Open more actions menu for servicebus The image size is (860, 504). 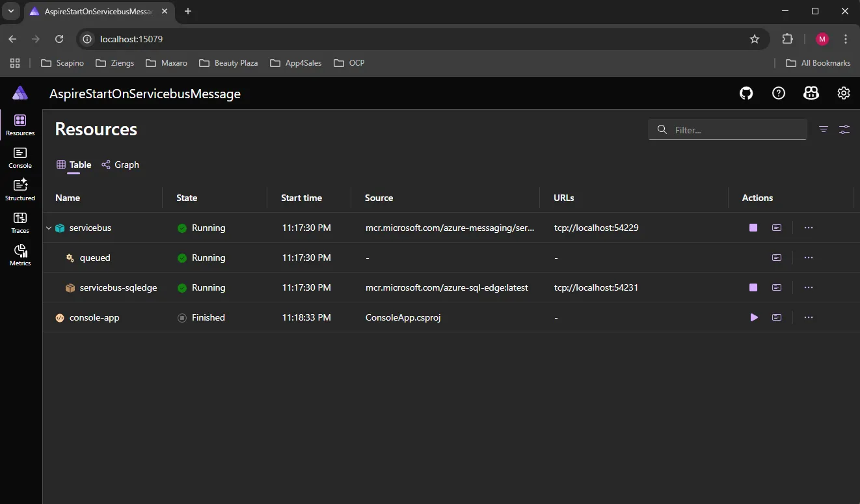809,228
